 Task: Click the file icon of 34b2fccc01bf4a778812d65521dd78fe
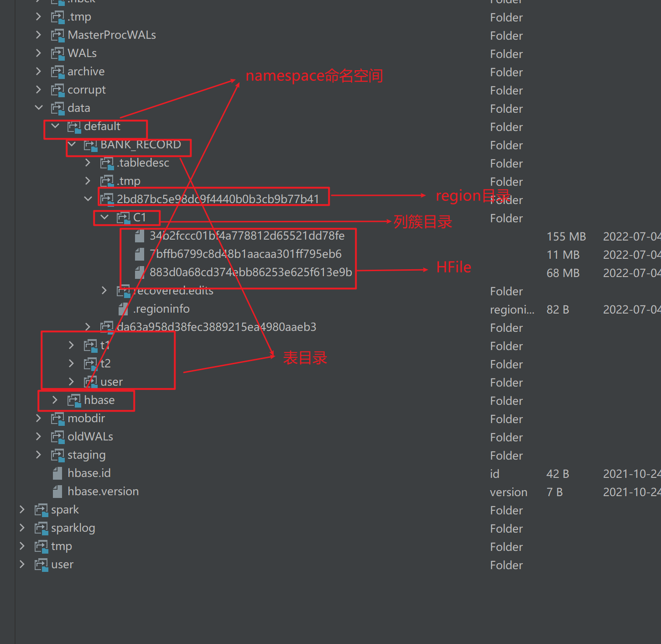click(x=140, y=236)
